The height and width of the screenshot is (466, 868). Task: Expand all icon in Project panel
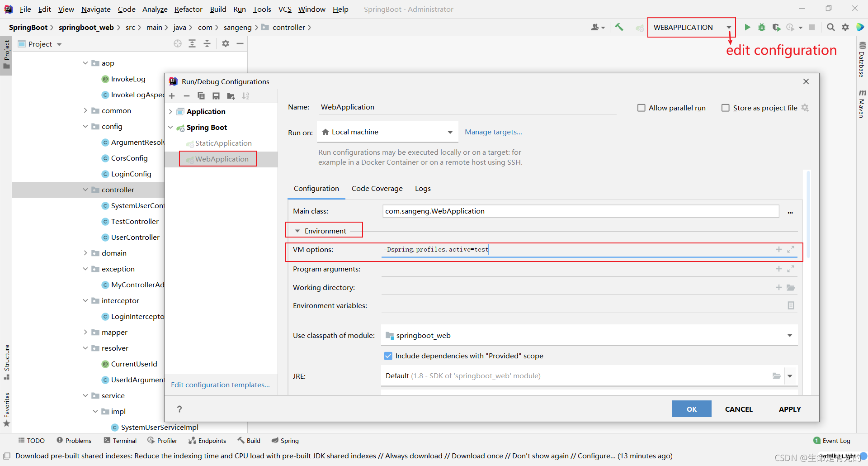[192, 43]
